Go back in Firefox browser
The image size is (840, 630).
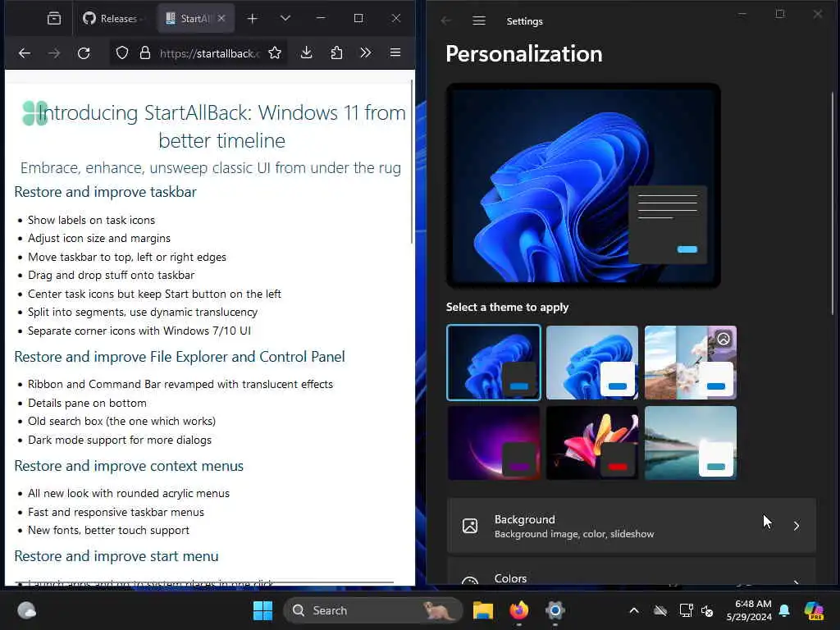point(24,52)
